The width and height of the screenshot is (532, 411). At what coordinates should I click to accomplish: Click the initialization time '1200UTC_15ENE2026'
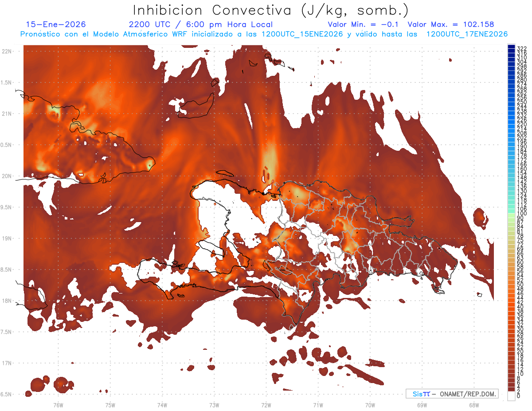point(302,34)
